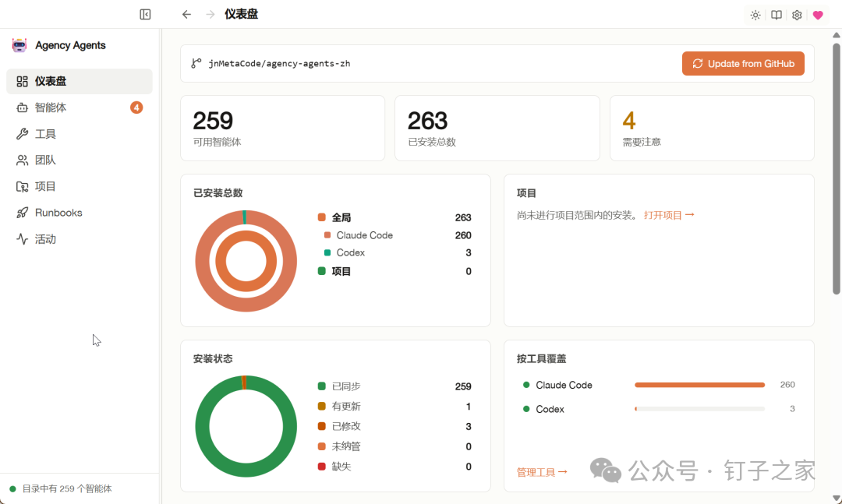Click the Claude Code coverage bar
Screen dimensions: 842x504
[x=699, y=385]
